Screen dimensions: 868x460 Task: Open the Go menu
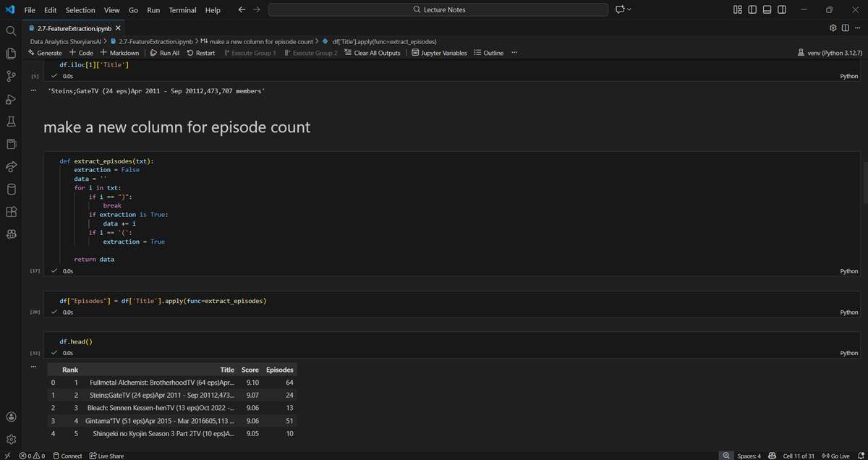click(x=133, y=10)
